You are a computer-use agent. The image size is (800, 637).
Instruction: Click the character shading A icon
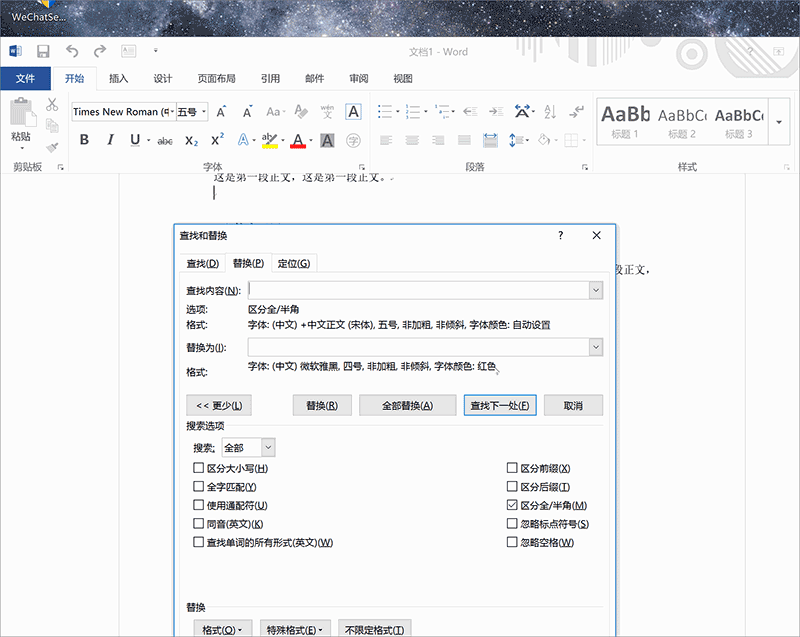coord(327,140)
